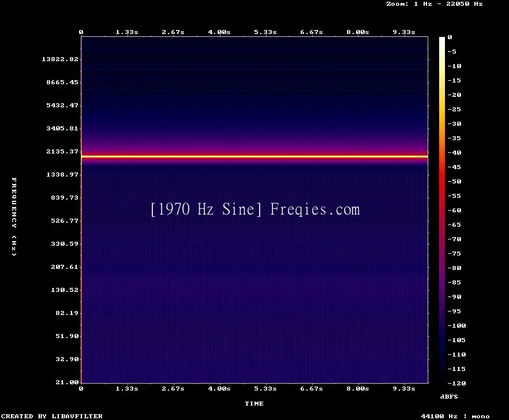This screenshot has height=420, width=509.
Task: Click the -5 dBFS scale label
Action: pyautogui.click(x=452, y=51)
